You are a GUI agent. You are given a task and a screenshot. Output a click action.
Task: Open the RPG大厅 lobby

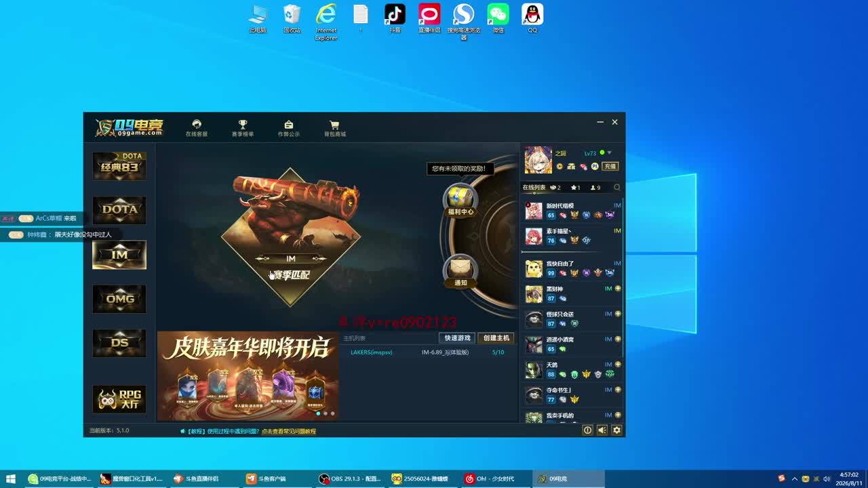[x=119, y=399]
